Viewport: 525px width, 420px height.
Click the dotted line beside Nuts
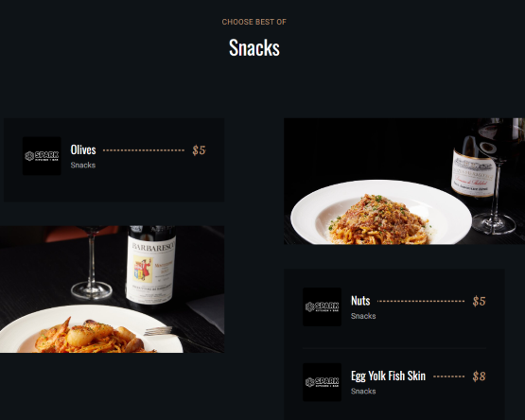click(421, 301)
